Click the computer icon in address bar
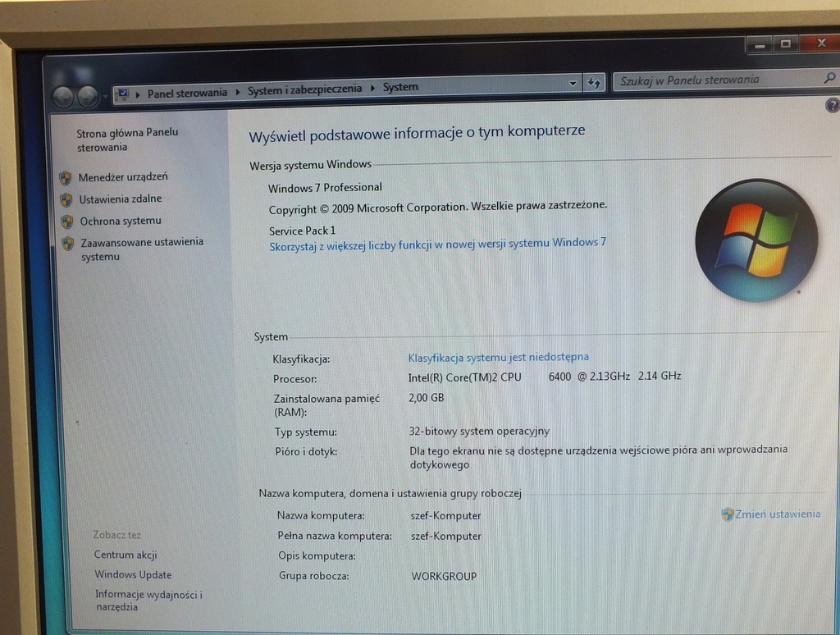This screenshot has width=840, height=635. coord(123,94)
